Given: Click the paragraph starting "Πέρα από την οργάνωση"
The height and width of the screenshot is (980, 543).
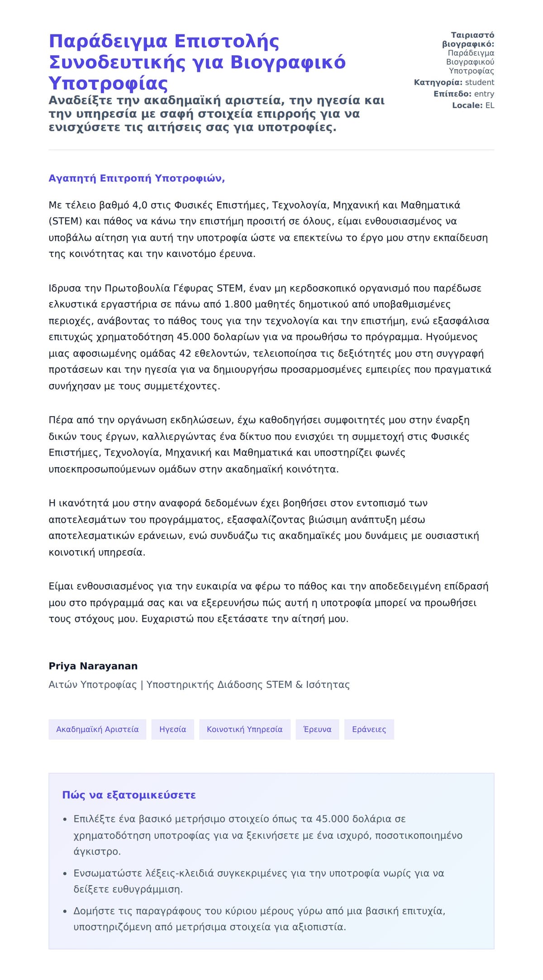Looking at the screenshot, I should click(259, 444).
